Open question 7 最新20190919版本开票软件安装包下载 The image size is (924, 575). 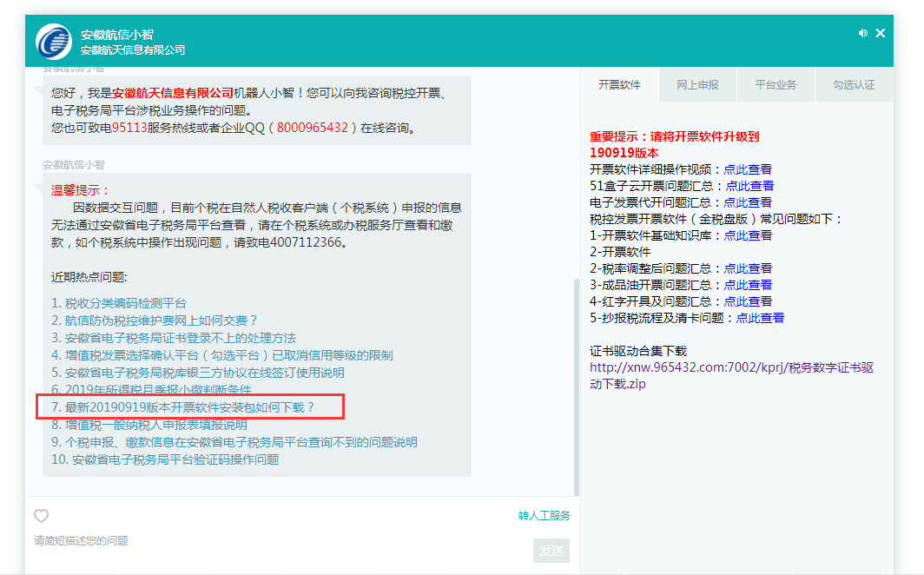(183, 407)
